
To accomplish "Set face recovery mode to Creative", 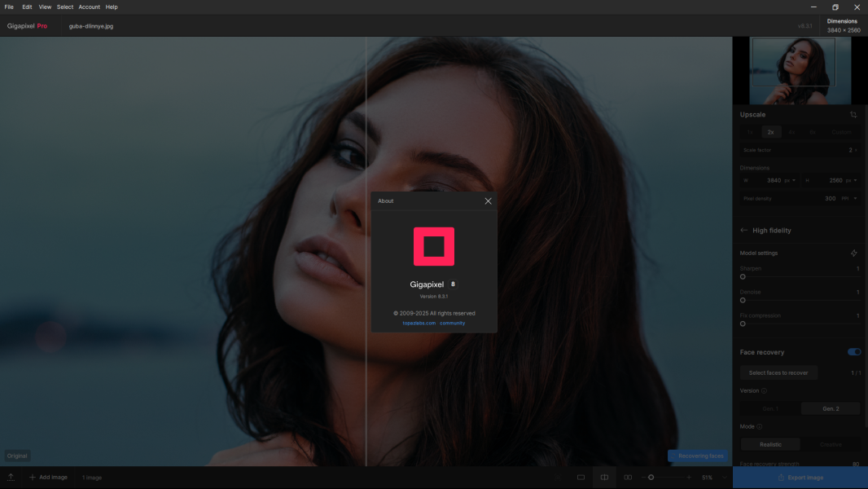I will 831,445.
